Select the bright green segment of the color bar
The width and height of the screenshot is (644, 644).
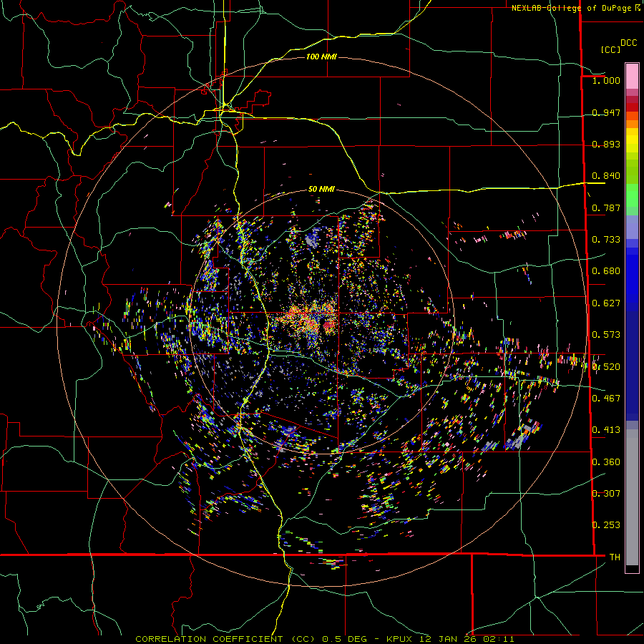click(632, 195)
